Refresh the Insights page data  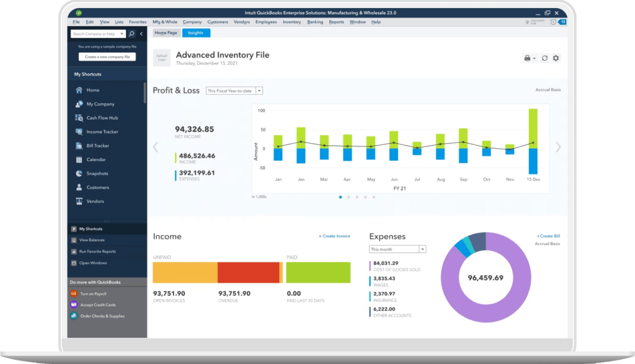(544, 58)
